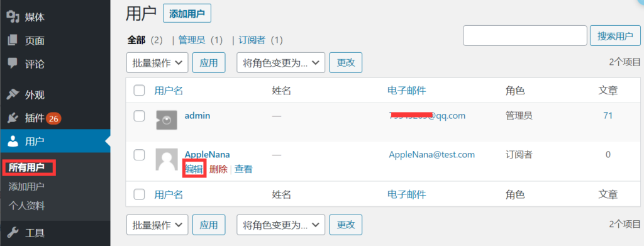Screen dimensions: 644x246
Task: Select the Users person icon
Action: click(x=13, y=142)
